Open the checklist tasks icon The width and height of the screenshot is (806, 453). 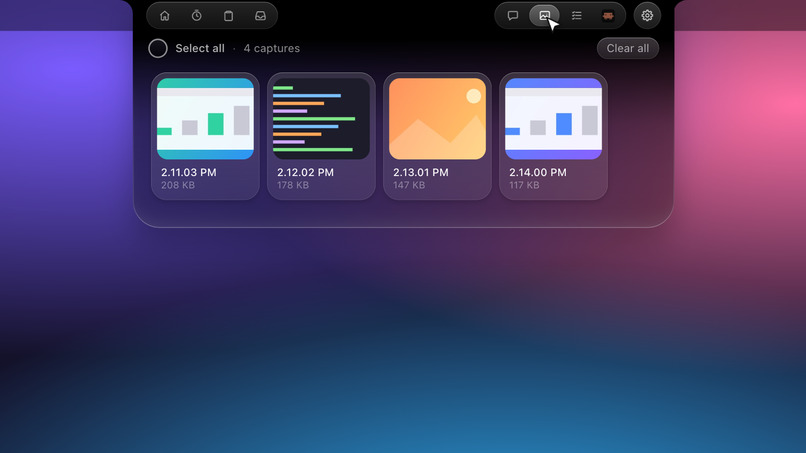tap(576, 15)
